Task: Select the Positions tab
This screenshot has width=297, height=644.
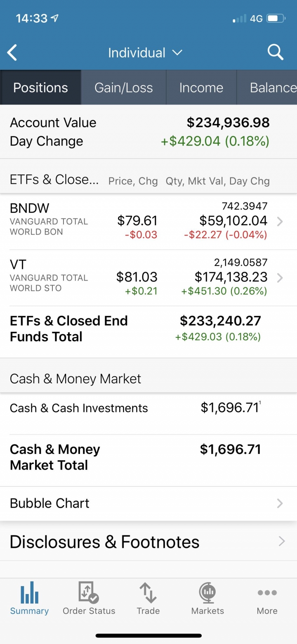Action: click(x=40, y=88)
